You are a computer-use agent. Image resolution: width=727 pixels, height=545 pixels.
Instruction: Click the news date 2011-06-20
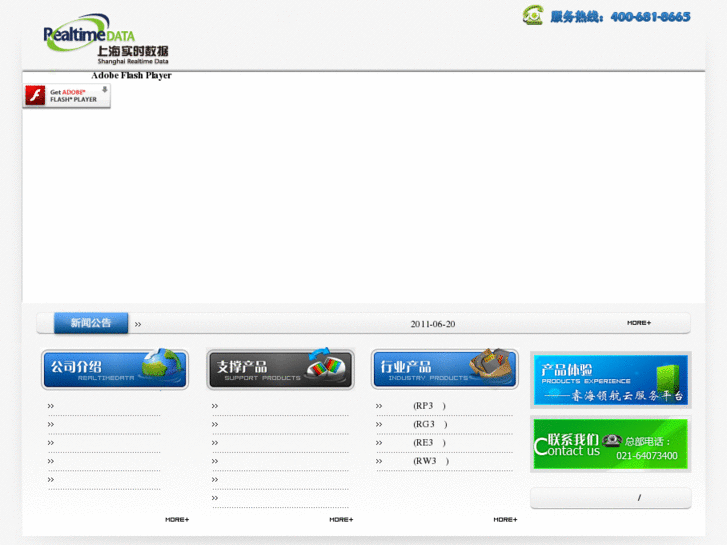[433, 324]
